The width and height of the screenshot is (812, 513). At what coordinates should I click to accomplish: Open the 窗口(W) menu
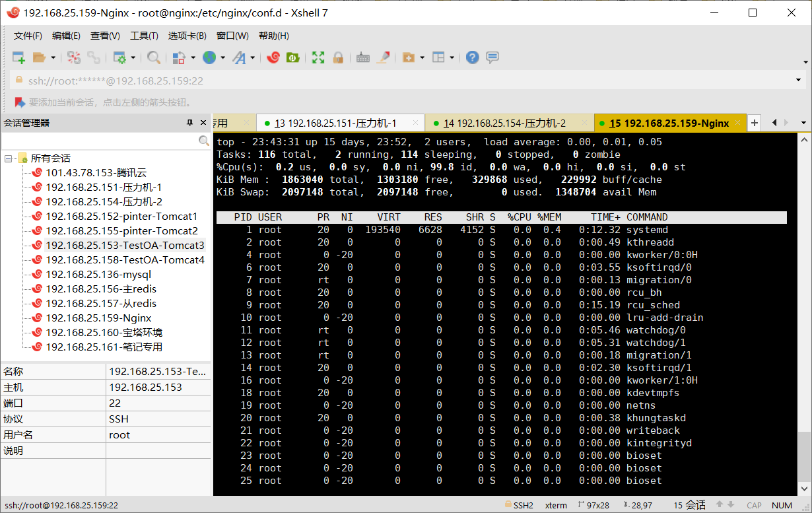pyautogui.click(x=232, y=36)
